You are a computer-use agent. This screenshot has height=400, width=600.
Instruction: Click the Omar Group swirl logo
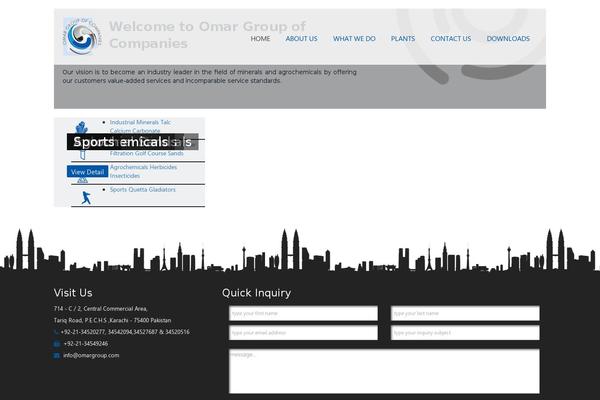tap(82, 36)
